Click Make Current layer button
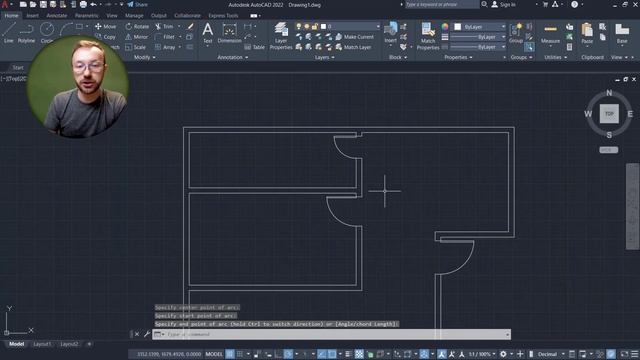 354,37
